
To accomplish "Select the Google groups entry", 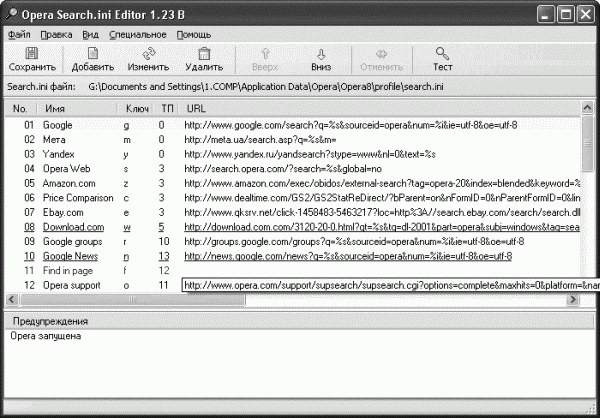I will pos(72,242).
